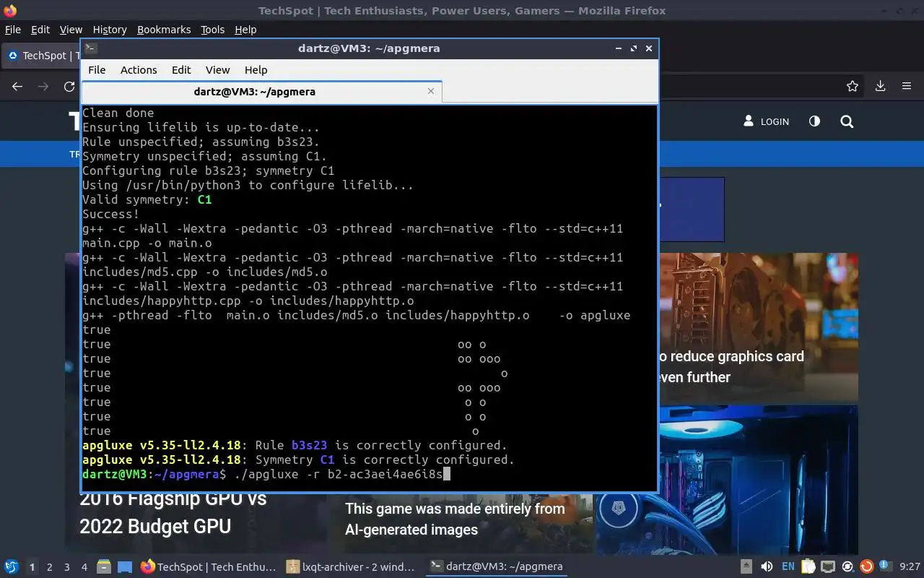Switch to virtual desktop 4

click(84, 567)
